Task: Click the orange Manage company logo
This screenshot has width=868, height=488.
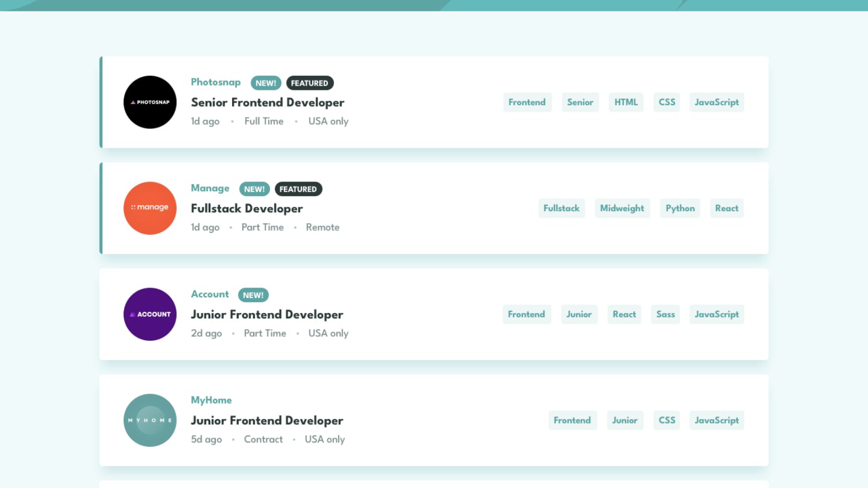Action: (x=150, y=208)
